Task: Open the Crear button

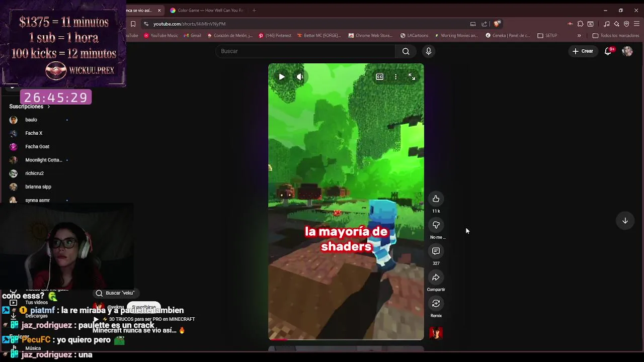Action: coord(583,51)
